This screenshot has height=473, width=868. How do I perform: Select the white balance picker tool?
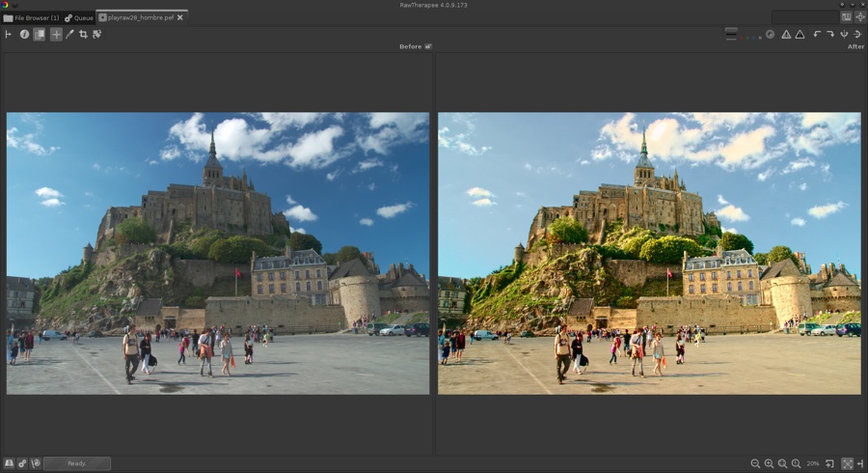tap(69, 34)
